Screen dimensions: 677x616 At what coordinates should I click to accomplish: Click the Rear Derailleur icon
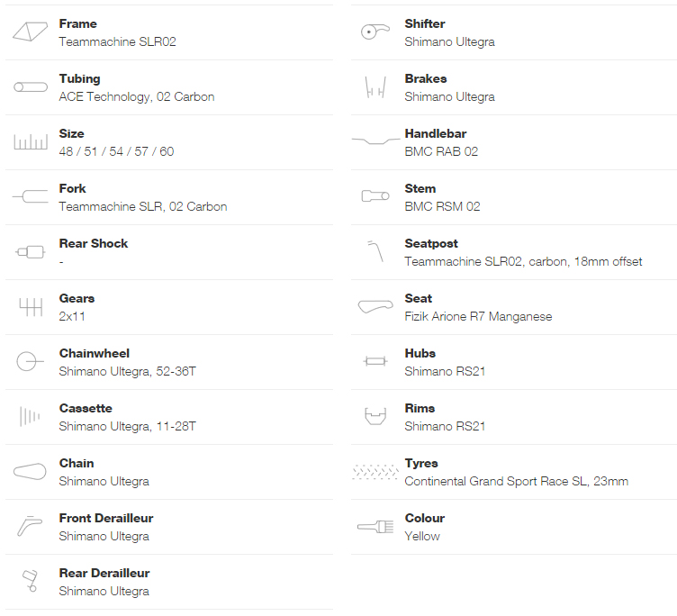(x=30, y=581)
